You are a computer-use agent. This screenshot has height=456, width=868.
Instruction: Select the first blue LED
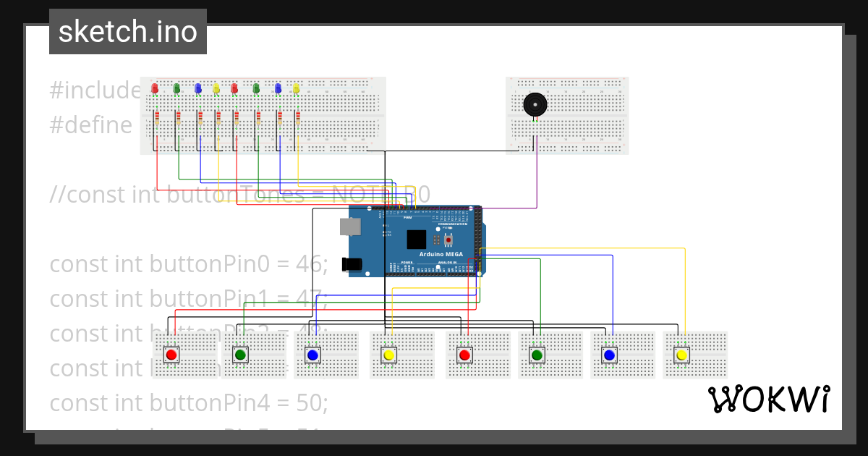tap(198, 88)
